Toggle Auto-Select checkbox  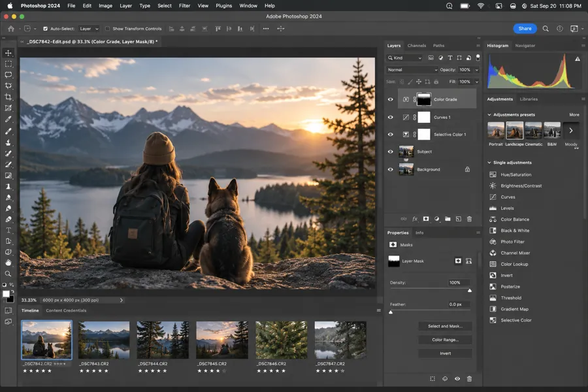click(x=45, y=29)
